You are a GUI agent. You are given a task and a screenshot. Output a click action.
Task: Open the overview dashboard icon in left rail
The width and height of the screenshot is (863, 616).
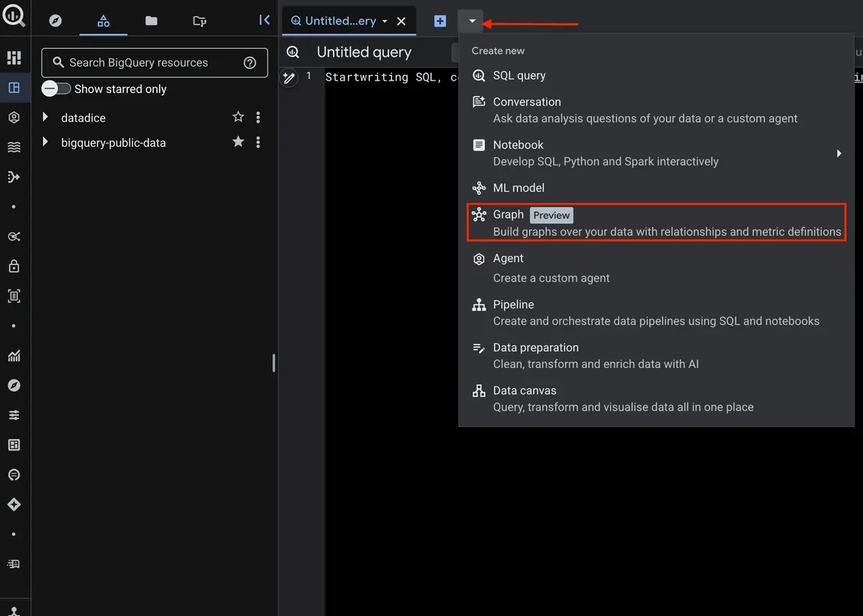pyautogui.click(x=14, y=58)
